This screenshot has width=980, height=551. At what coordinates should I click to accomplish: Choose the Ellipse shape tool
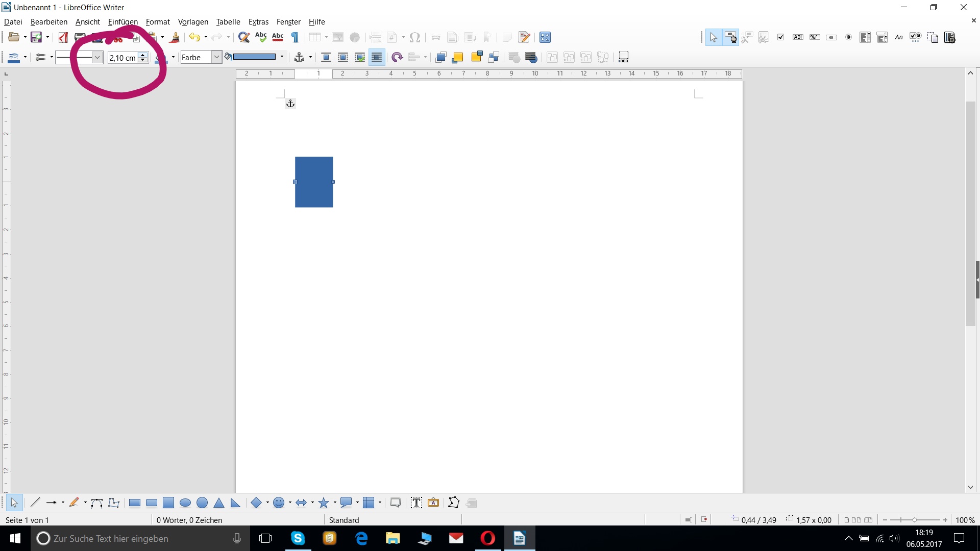(185, 503)
